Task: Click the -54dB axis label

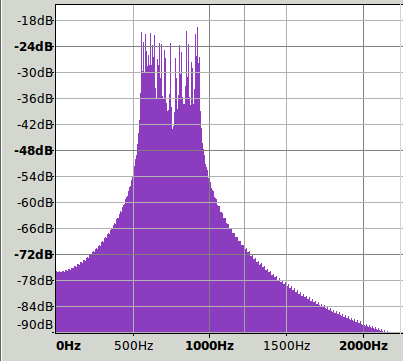Action: (35, 176)
